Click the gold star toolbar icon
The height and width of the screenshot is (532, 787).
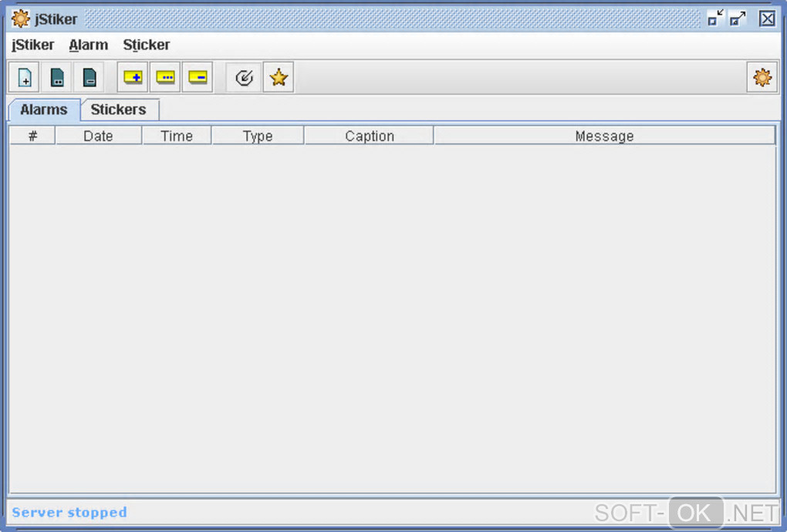[278, 77]
